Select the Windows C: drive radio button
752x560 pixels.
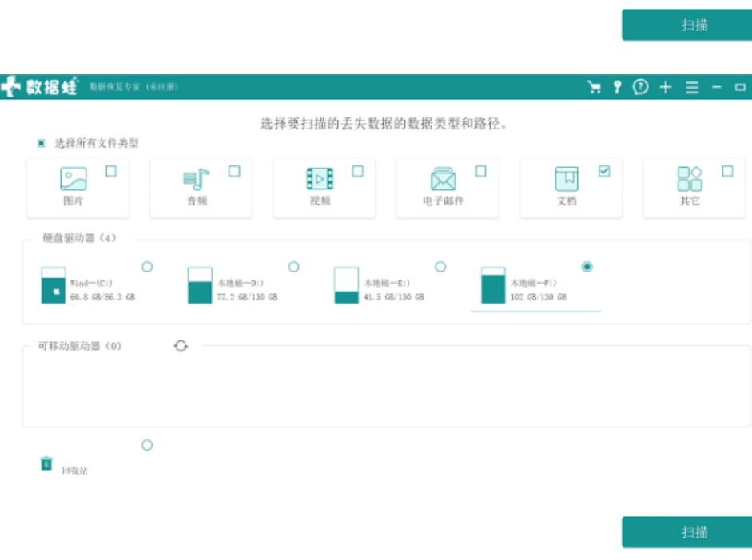click(x=147, y=267)
